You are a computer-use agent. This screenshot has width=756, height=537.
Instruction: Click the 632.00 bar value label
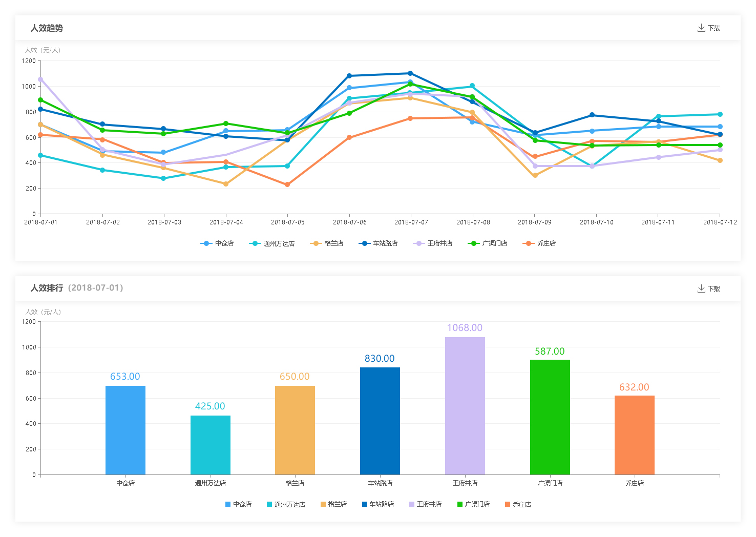(634, 387)
